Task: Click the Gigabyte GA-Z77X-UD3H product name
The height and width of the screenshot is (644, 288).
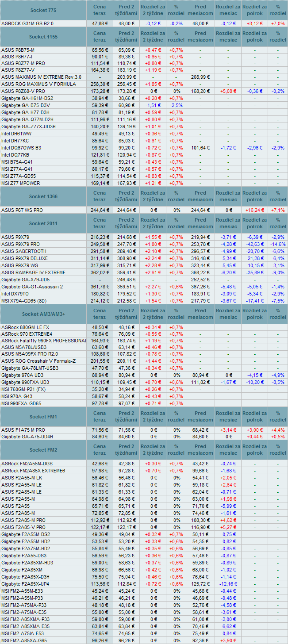Action: pos(28,126)
